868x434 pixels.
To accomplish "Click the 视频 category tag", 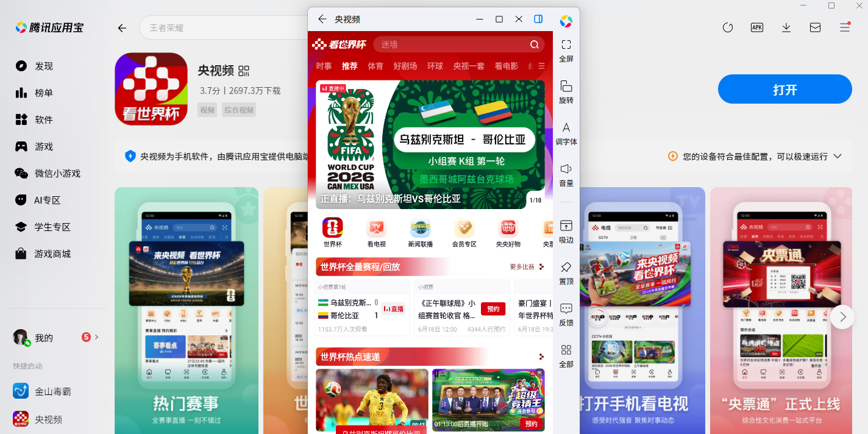I will click(x=208, y=110).
